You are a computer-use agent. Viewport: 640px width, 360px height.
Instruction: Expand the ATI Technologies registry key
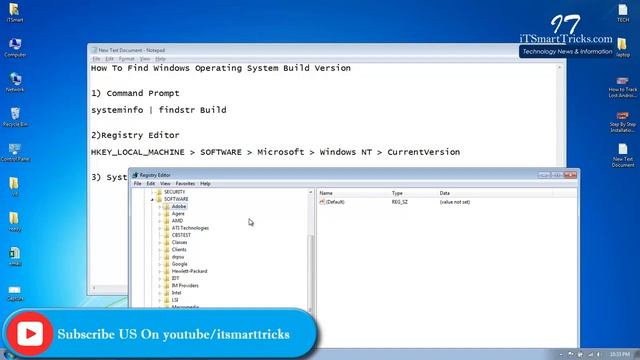pos(160,228)
